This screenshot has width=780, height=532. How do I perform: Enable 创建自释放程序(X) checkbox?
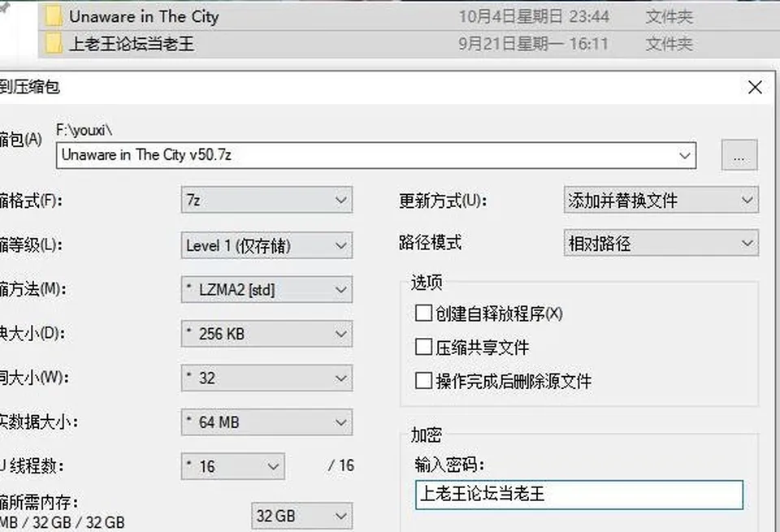(x=423, y=314)
